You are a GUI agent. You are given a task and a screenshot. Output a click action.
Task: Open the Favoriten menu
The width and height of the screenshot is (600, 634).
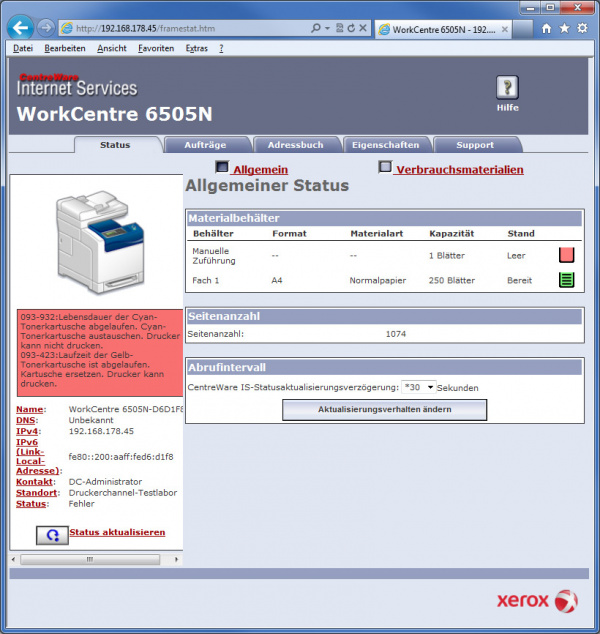[x=155, y=48]
